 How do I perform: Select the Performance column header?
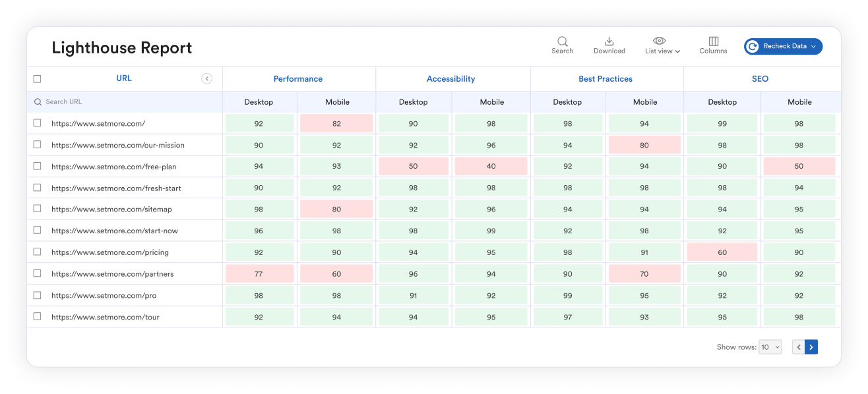[298, 78]
